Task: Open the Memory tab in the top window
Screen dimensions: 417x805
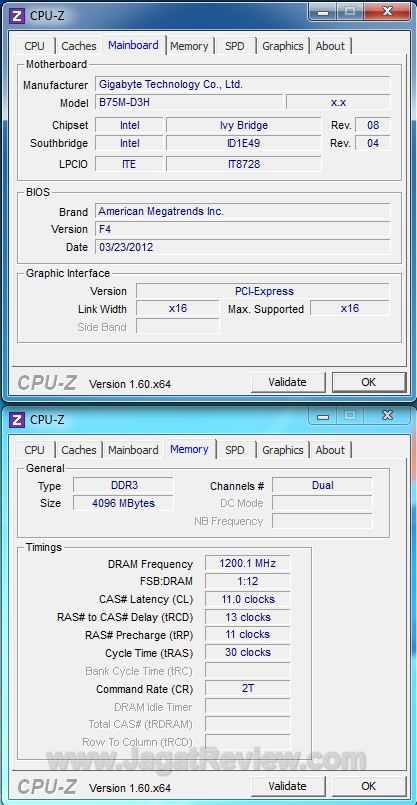Action: coord(189,46)
